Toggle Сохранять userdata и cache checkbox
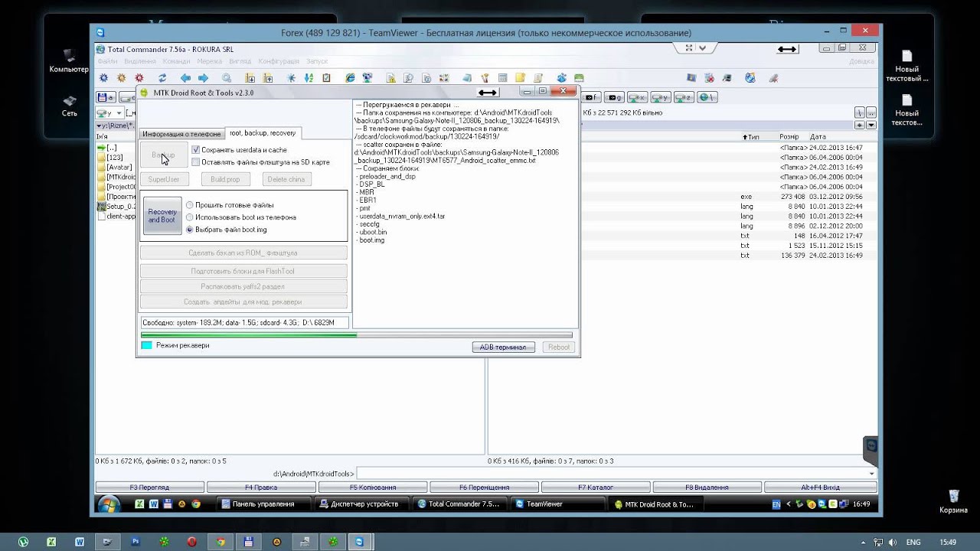Viewport: 980px width, 551px height. point(196,150)
